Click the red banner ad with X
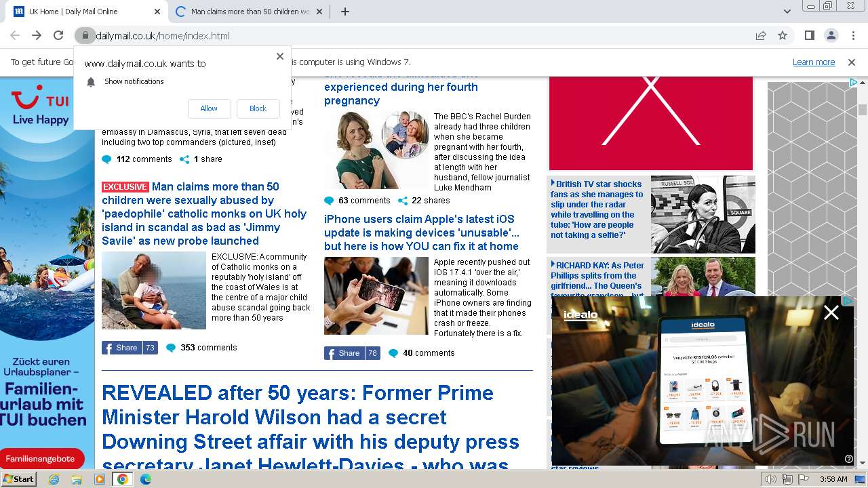868x488 pixels. pos(651,123)
